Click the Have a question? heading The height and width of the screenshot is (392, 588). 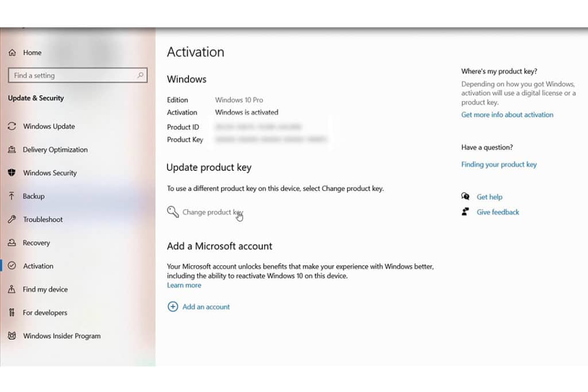(487, 148)
